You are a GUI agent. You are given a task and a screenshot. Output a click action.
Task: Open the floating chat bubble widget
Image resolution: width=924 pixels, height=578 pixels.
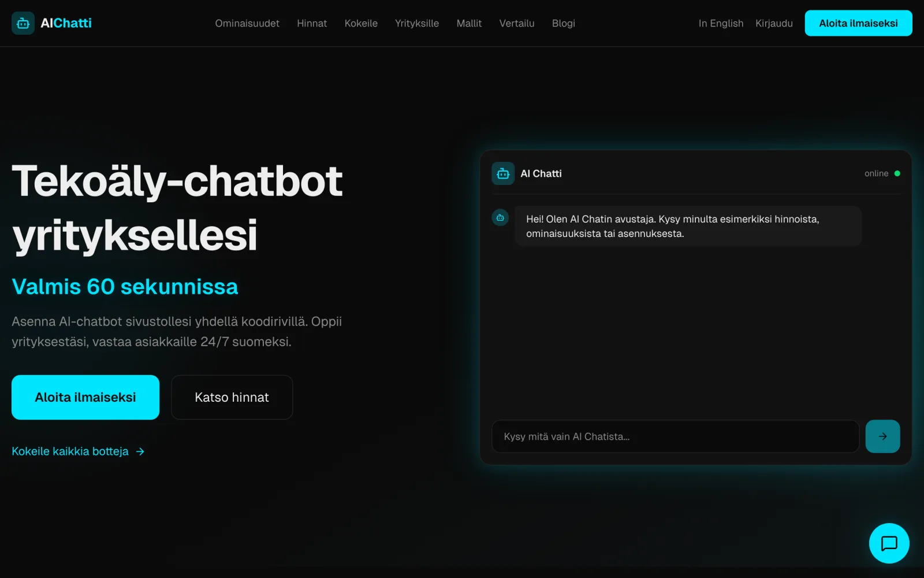pyautogui.click(x=889, y=543)
